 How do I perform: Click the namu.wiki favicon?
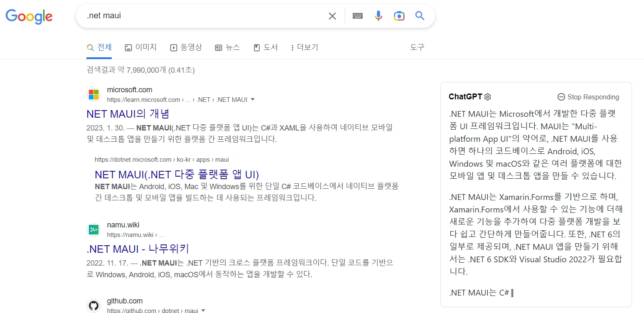click(94, 230)
